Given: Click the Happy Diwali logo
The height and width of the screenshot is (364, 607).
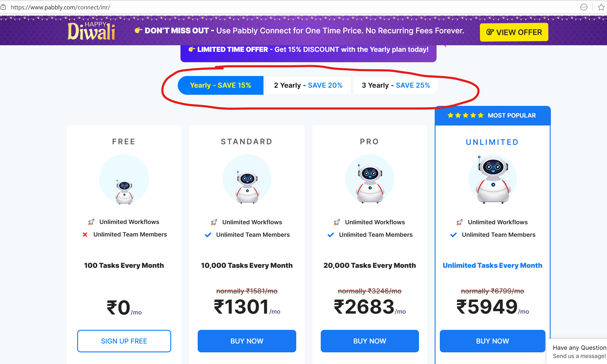Looking at the screenshot, I should 91,31.
